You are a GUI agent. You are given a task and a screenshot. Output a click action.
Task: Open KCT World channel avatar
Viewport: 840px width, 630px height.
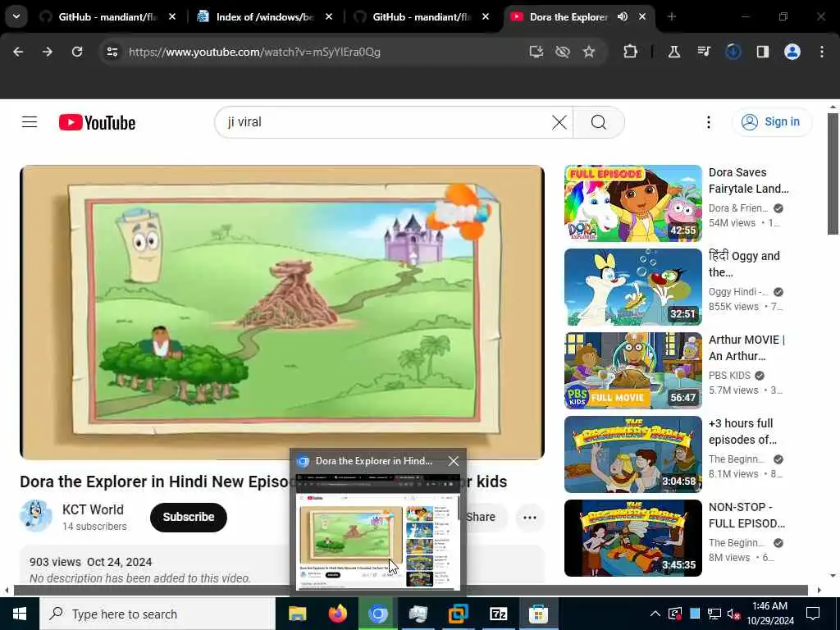(x=36, y=515)
